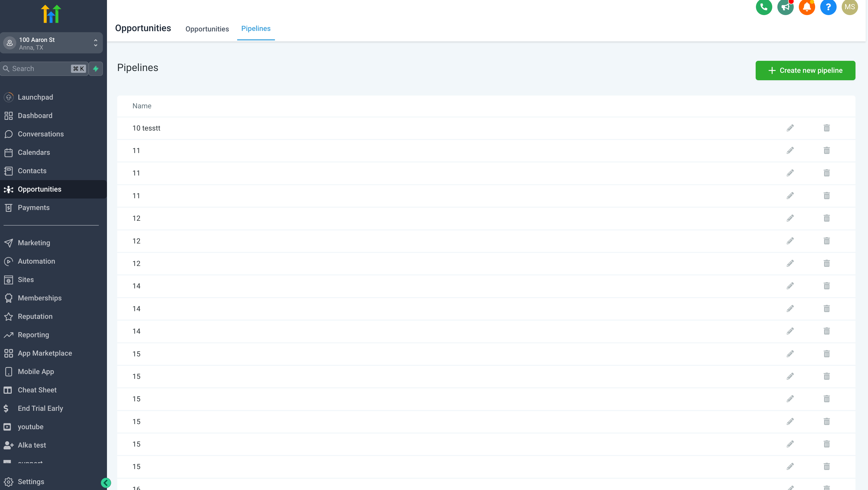Click the blue help question mark icon
This screenshot has height=490, width=868.
click(x=828, y=7)
